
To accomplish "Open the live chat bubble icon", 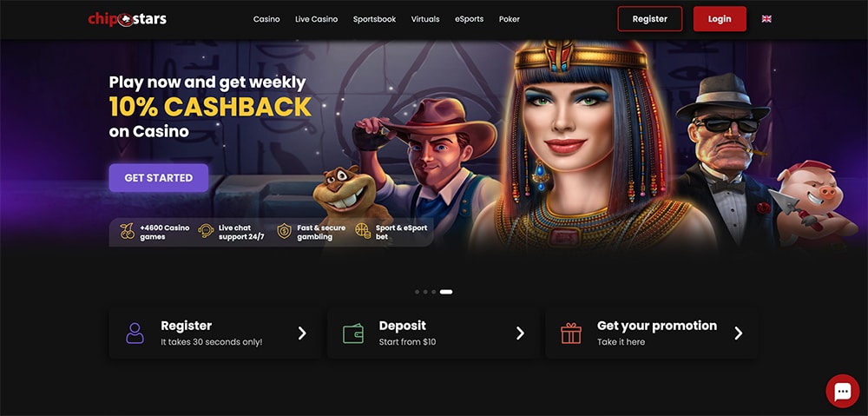I will (843, 391).
